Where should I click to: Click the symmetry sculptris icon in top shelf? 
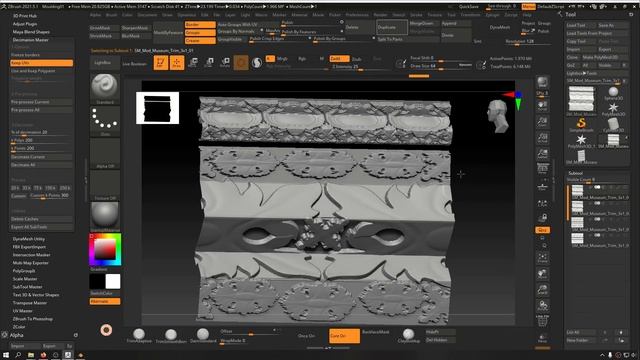[x=257, y=62]
